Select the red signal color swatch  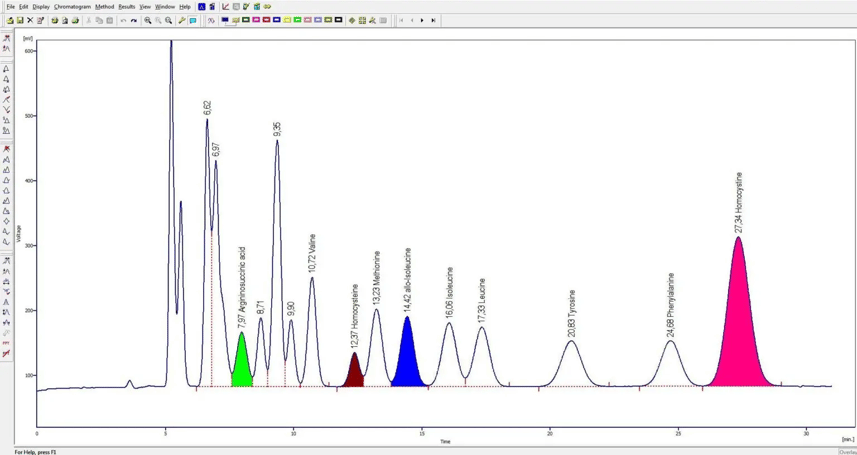coord(266,20)
